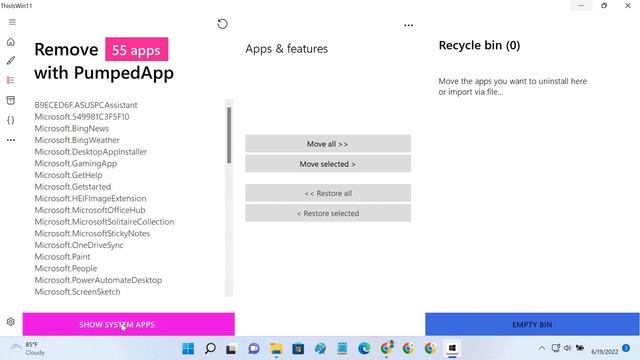
Task: Open Notepad from the taskbar
Action: tap(342, 349)
